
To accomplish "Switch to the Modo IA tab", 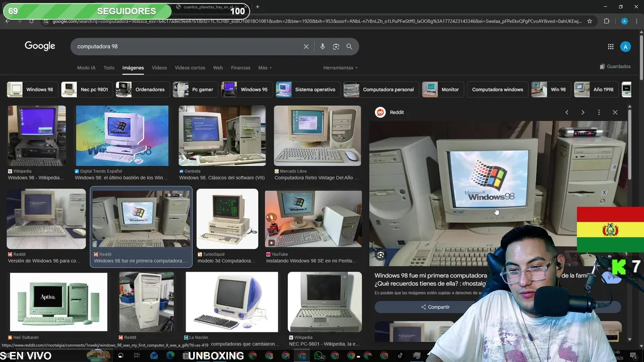I will [x=86, y=68].
